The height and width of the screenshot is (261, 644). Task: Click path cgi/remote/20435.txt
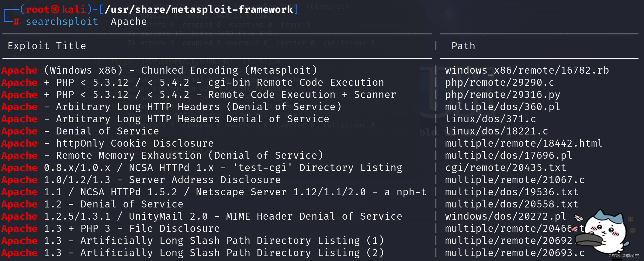coord(506,168)
